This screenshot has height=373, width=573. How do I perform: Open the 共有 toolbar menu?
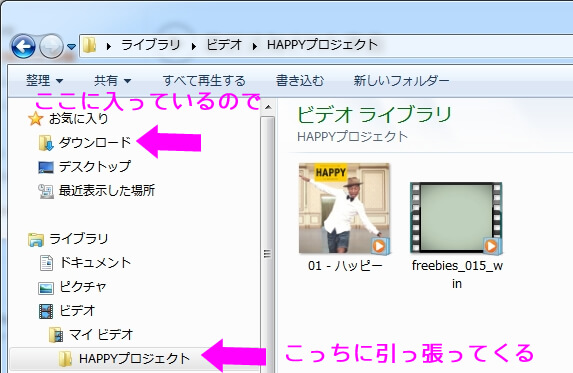113,80
